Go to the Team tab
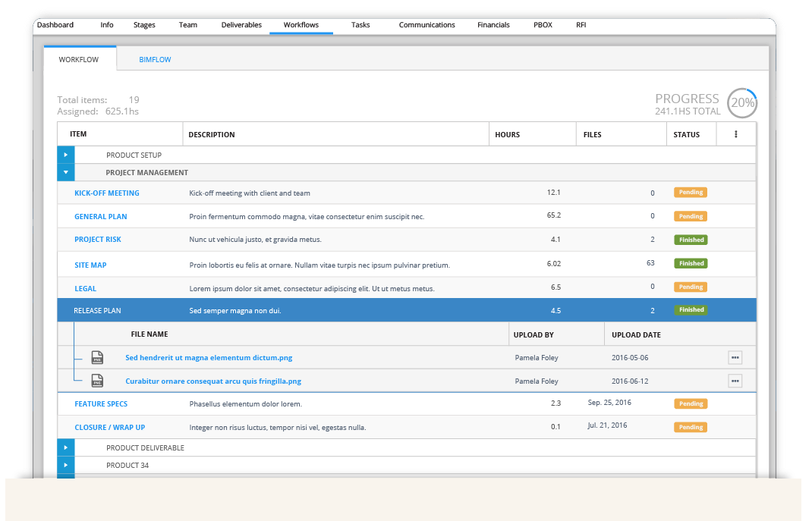Viewport: 812px width, 521px height. (x=188, y=25)
